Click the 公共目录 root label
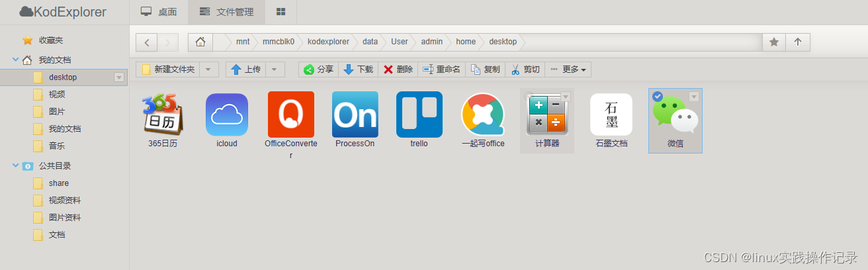 (55, 165)
